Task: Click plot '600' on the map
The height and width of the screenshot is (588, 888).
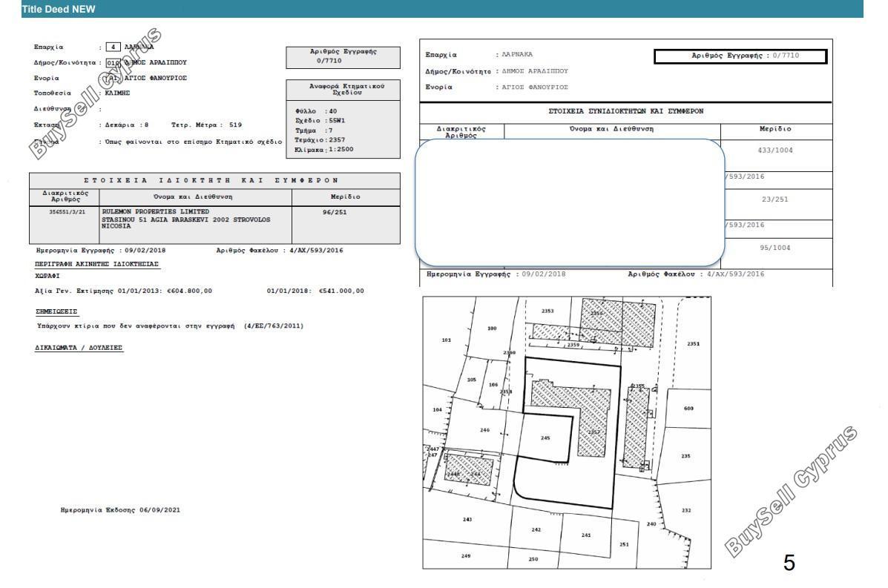Action: [688, 409]
